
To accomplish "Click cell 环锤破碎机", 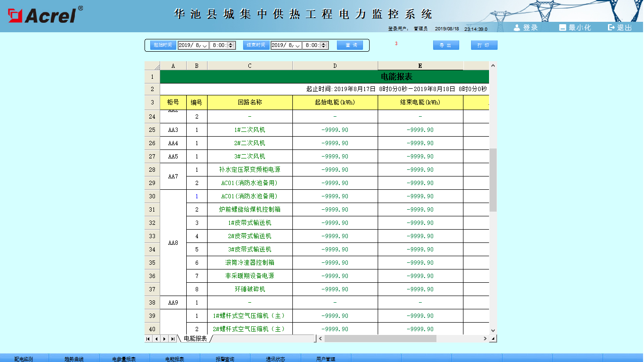I will click(250, 289).
